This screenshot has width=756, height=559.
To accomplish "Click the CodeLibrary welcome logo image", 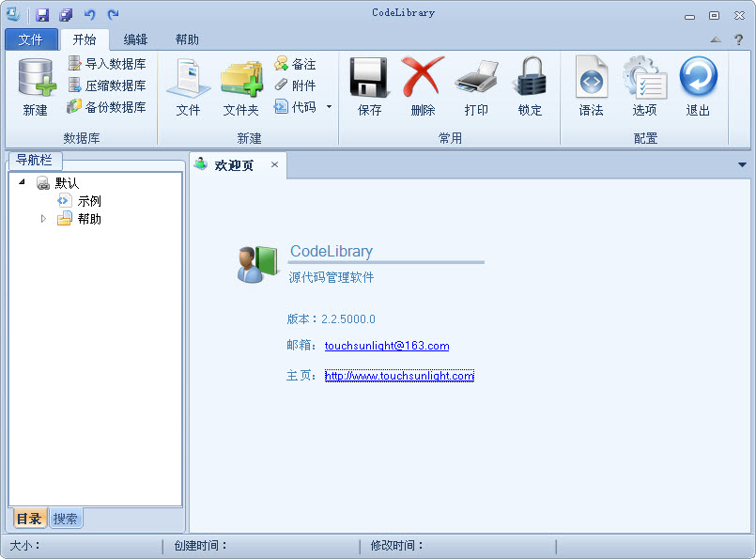I will point(257,264).
